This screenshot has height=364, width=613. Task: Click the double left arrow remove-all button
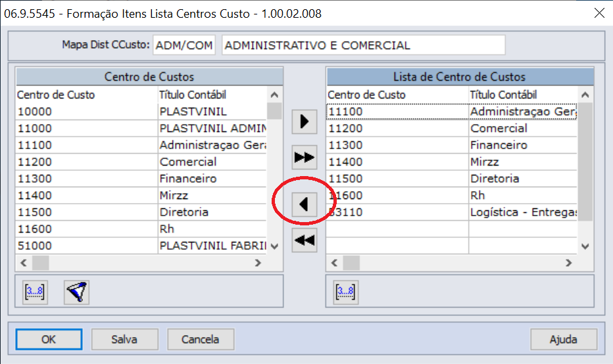pos(304,240)
